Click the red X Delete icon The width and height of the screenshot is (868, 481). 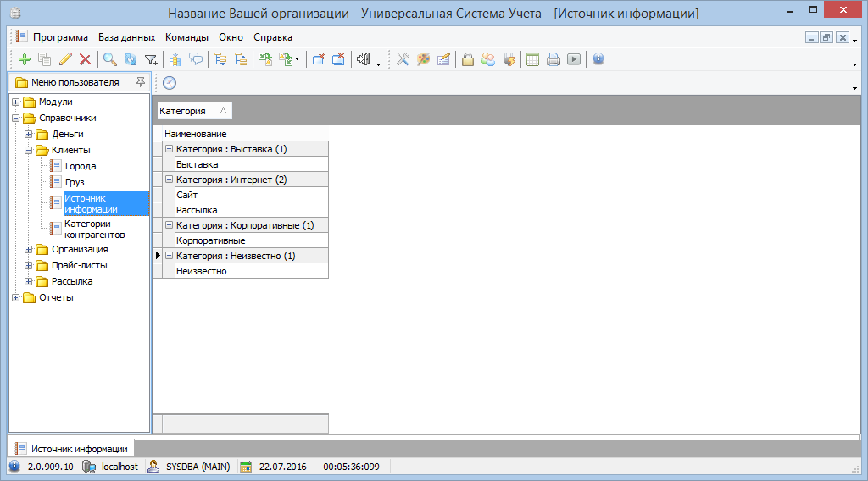[x=85, y=59]
